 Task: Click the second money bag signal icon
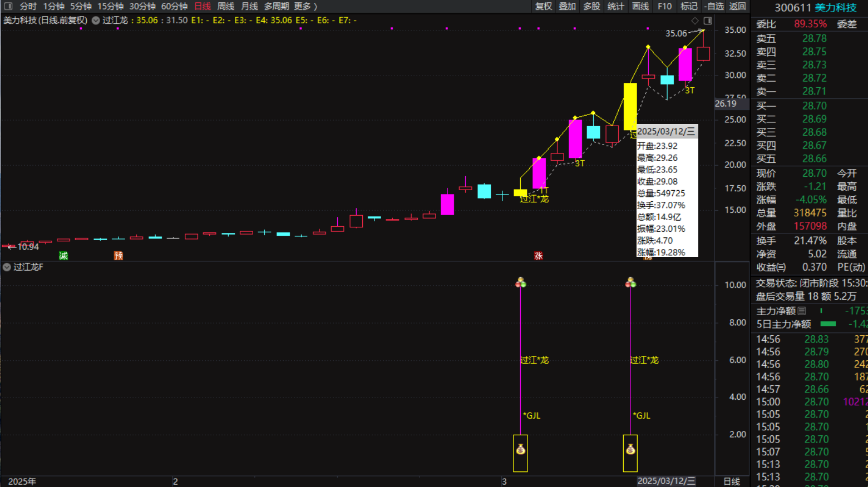pyautogui.click(x=630, y=449)
